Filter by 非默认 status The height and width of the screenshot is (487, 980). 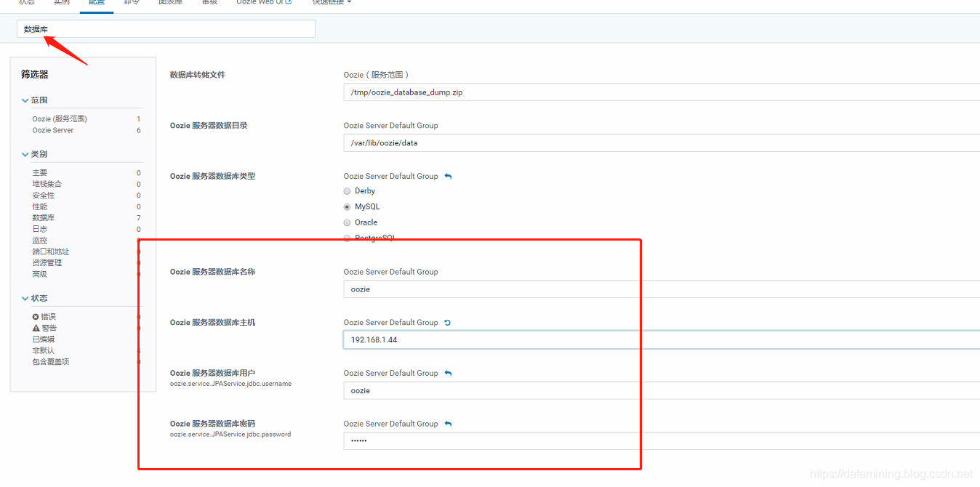(44, 350)
